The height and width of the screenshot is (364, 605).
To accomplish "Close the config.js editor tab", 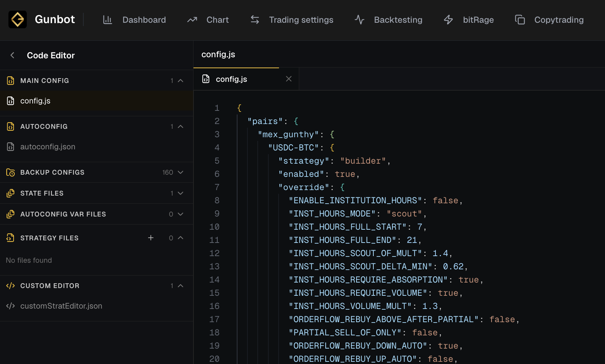I will click(x=289, y=79).
